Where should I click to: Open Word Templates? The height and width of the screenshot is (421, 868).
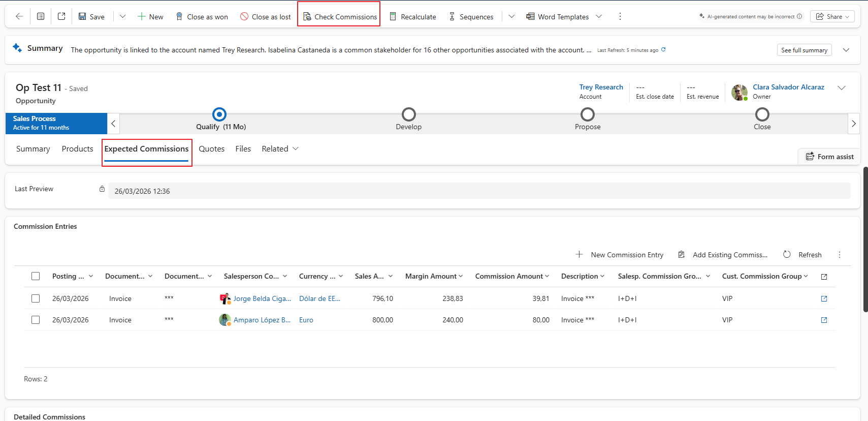558,17
